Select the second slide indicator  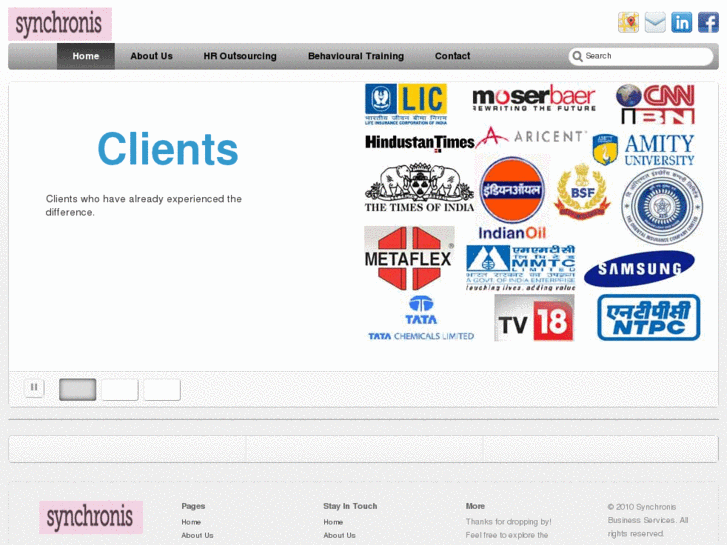click(120, 390)
